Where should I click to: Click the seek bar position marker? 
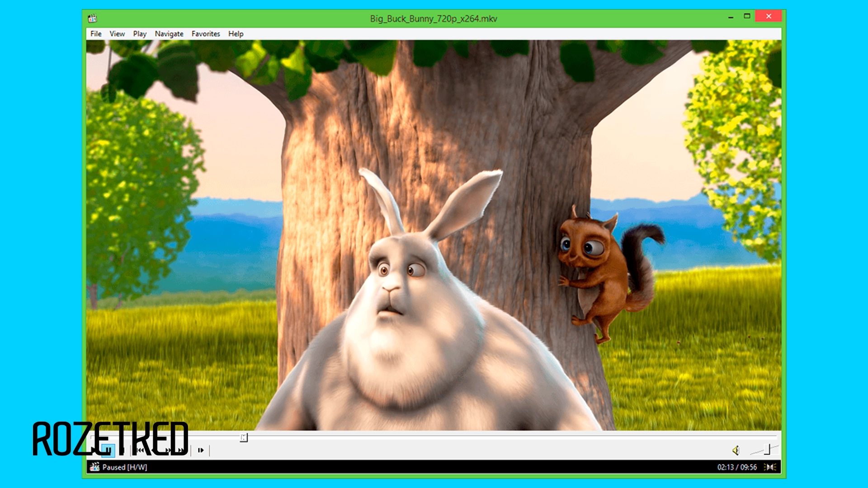[x=244, y=437]
